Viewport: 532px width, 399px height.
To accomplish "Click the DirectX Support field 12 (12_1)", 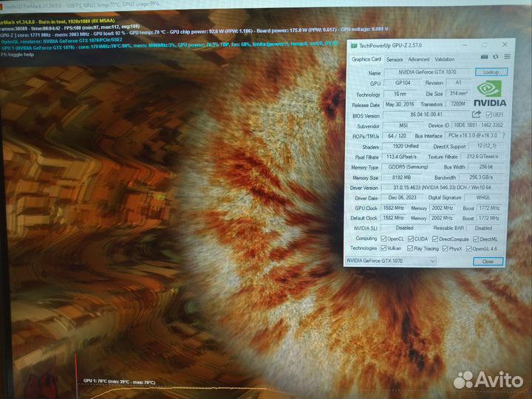I will (x=486, y=146).
